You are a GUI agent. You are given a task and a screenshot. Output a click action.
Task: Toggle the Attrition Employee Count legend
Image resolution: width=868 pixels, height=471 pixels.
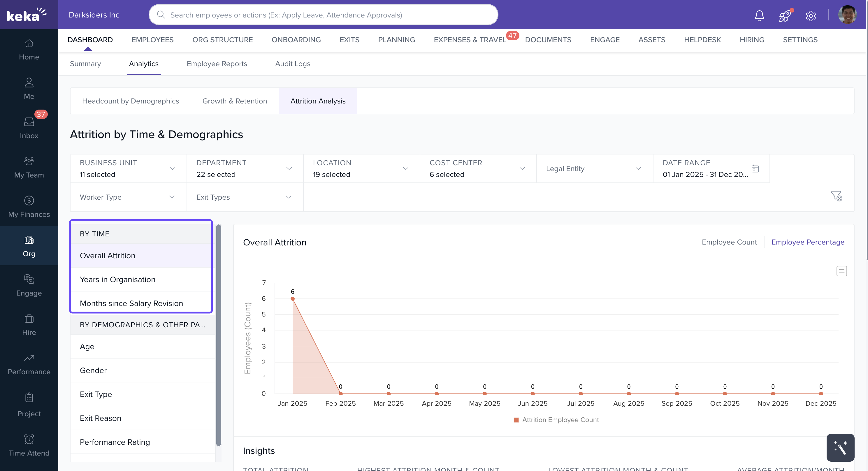[x=556, y=420]
